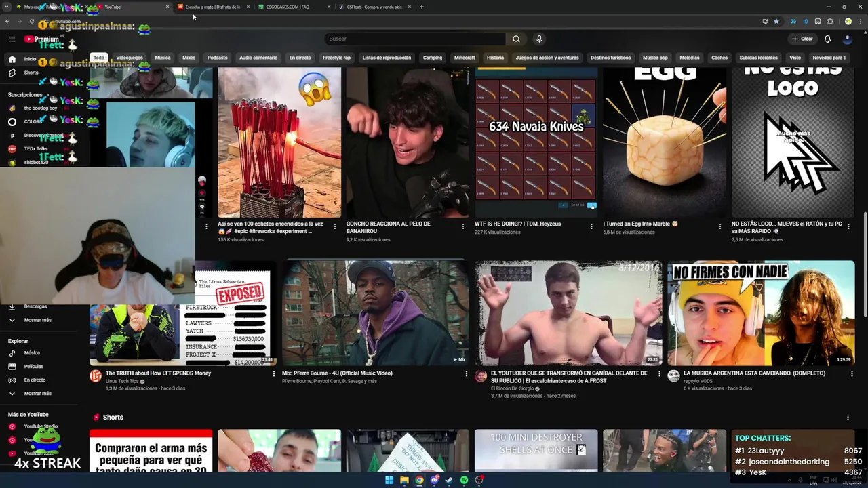Click El Rincón De Giorgio channel avatar
868x488 pixels.
pyautogui.click(x=481, y=376)
